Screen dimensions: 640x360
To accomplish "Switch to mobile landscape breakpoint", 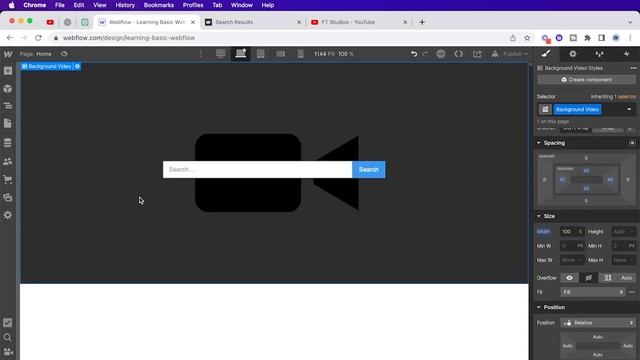I will click(280, 54).
